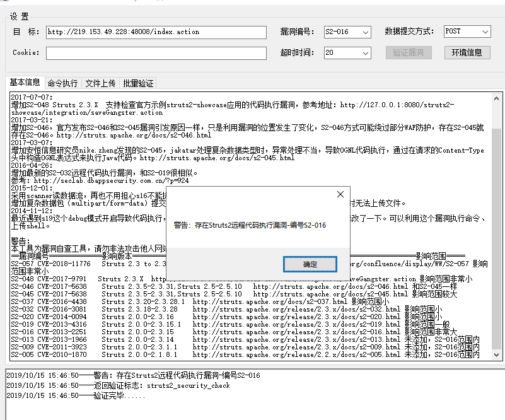Viewport: 505px width, 420px height.
Task: Click the log line 验证完毕
Action: pos(76,395)
